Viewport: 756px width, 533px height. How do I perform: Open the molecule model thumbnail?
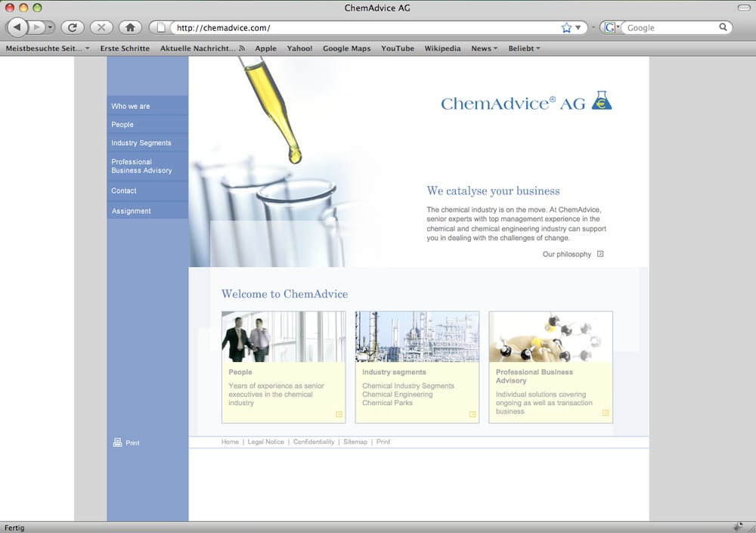[x=550, y=336]
